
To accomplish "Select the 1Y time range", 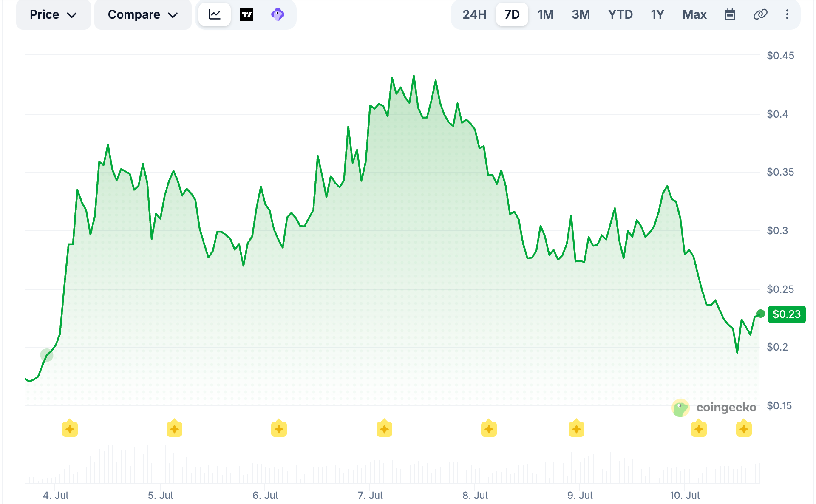I will (x=657, y=15).
